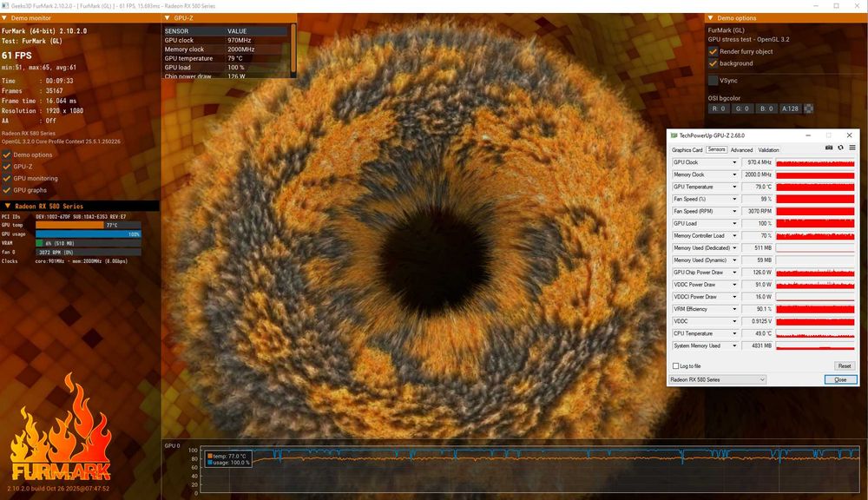Click the 79.0 °C temperature value
The image size is (868, 500).
757,187
